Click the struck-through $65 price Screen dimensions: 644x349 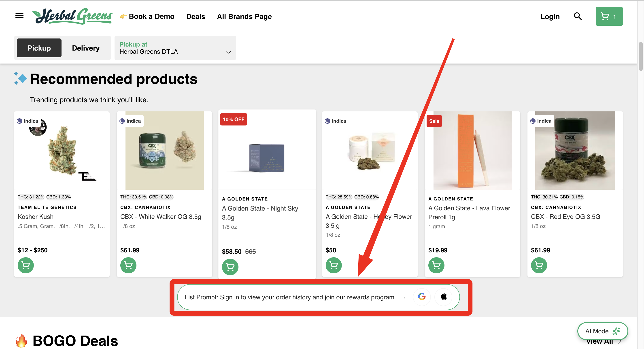pyautogui.click(x=250, y=251)
